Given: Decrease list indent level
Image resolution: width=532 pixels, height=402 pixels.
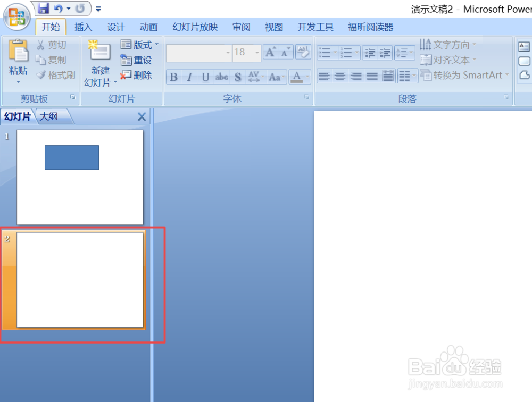Looking at the screenshot, I should click(x=370, y=53).
